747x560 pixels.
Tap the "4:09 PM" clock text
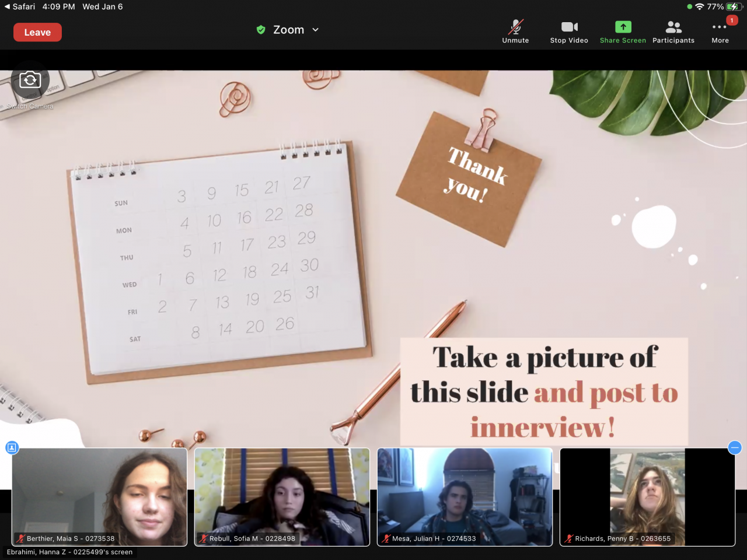(x=58, y=6)
